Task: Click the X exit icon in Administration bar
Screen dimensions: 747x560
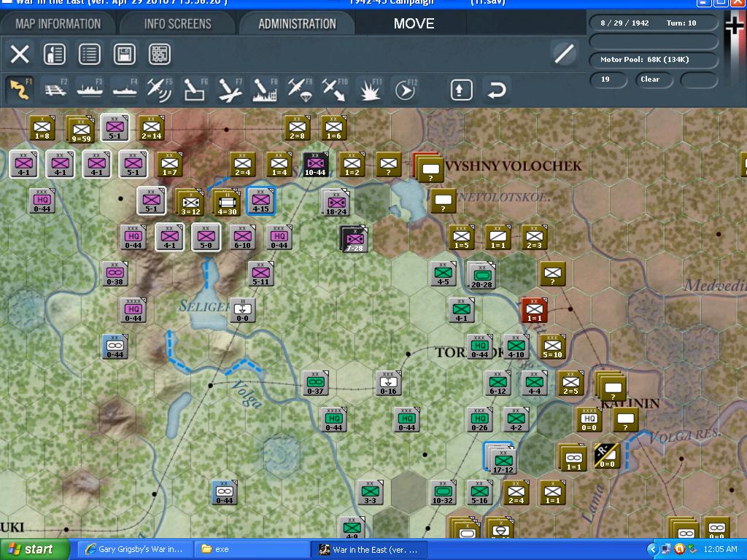Action: click(20, 54)
